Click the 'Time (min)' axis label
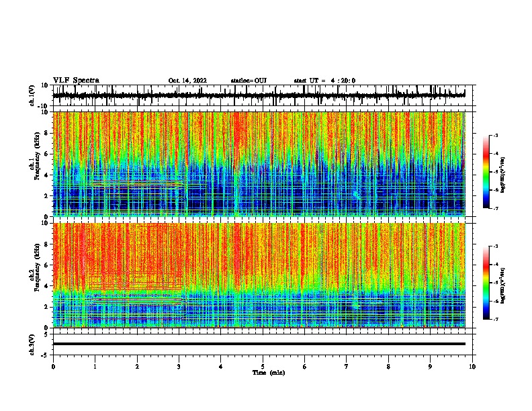Viewport: 532px width, 411px height. [269, 373]
